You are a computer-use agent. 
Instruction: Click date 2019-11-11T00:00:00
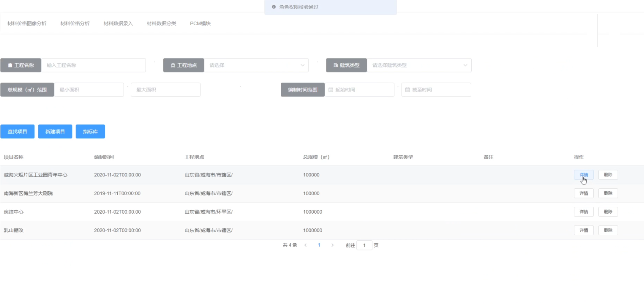coord(117,193)
